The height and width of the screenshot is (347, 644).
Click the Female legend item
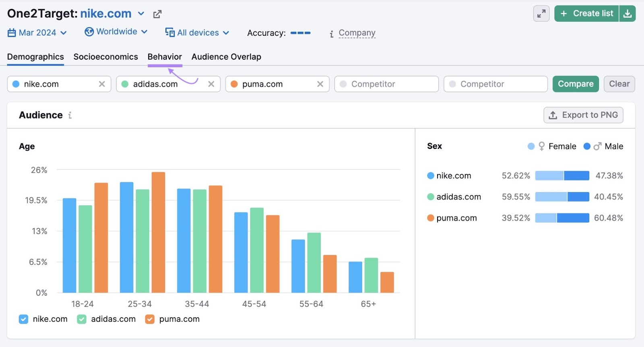(552, 147)
